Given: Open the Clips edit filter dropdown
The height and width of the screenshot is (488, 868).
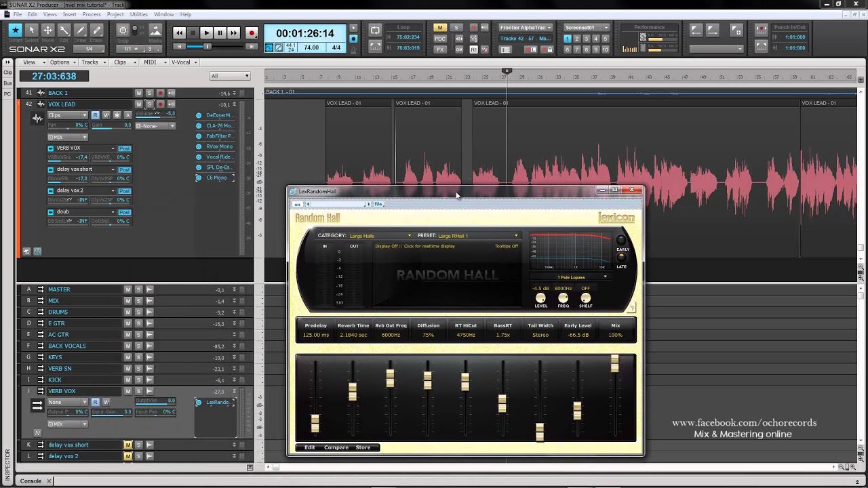Looking at the screenshot, I should [x=67, y=115].
